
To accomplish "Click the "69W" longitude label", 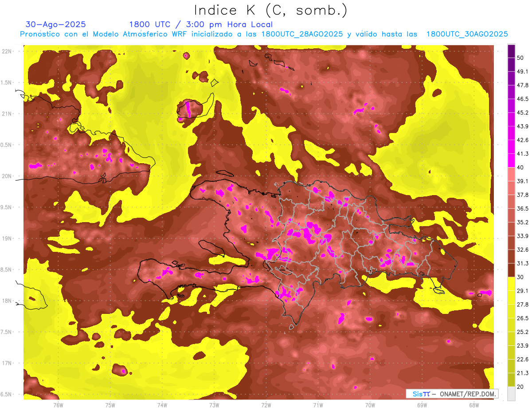I will point(422,405).
